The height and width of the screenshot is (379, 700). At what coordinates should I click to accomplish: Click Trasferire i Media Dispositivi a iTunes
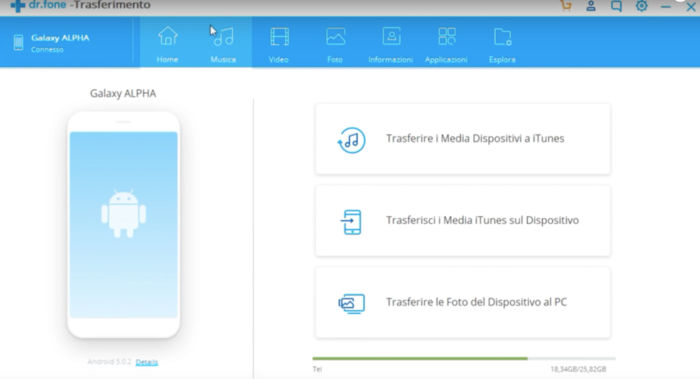tap(462, 139)
